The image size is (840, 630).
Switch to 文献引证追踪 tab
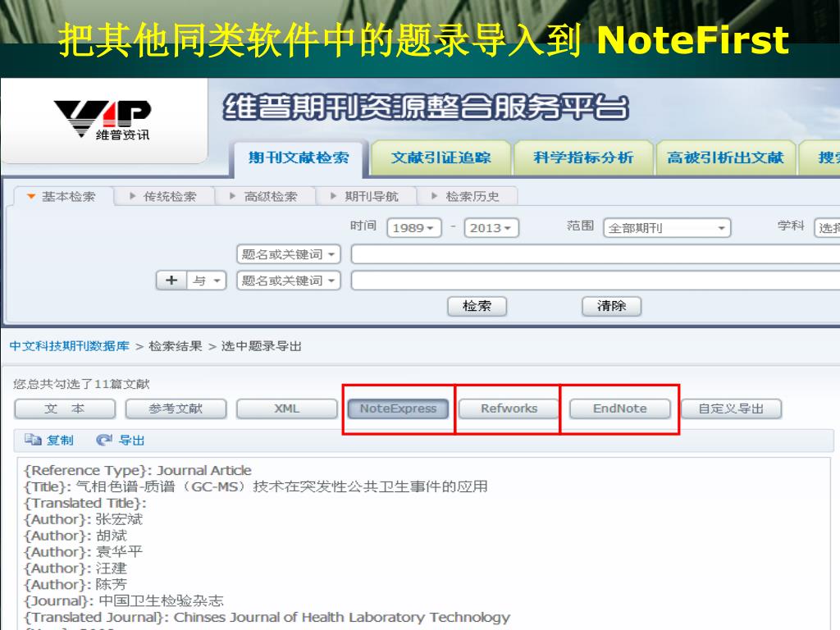[441, 157]
